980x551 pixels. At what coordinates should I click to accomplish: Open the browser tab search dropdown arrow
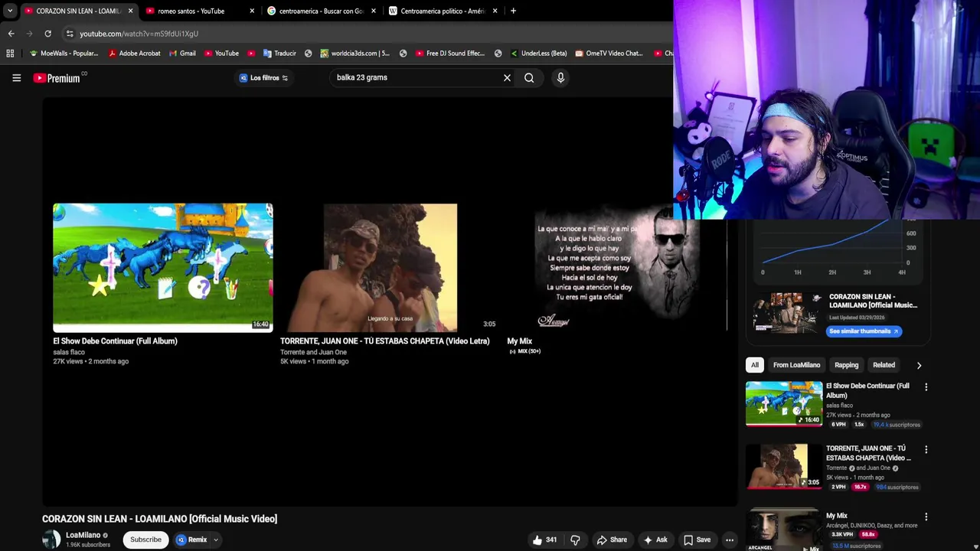[x=9, y=11]
